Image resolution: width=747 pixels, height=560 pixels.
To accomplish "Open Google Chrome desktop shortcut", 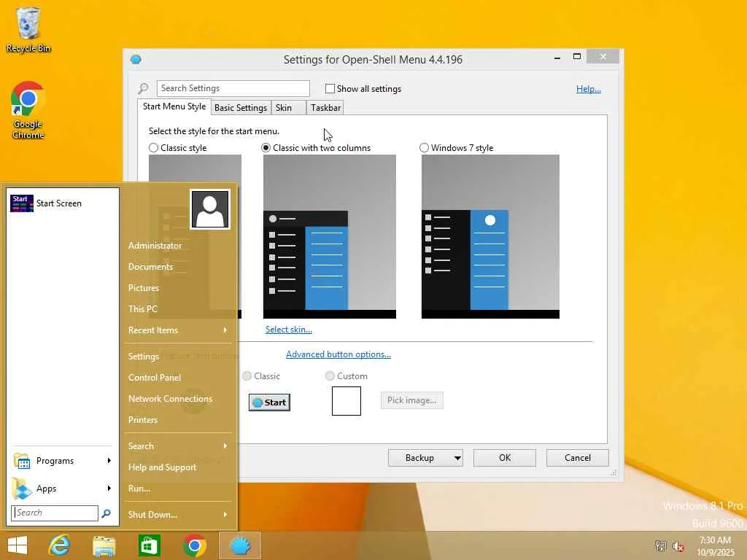I will click(28, 111).
